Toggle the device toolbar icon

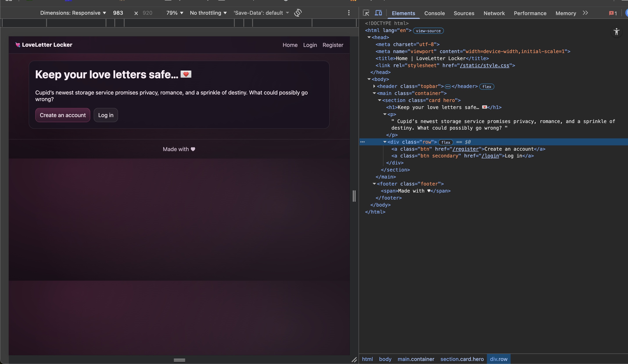(378, 13)
